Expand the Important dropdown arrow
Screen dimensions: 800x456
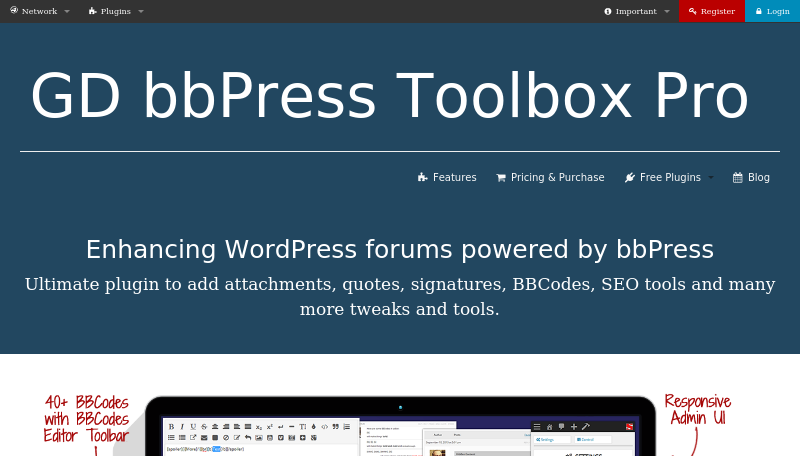coord(667,11)
